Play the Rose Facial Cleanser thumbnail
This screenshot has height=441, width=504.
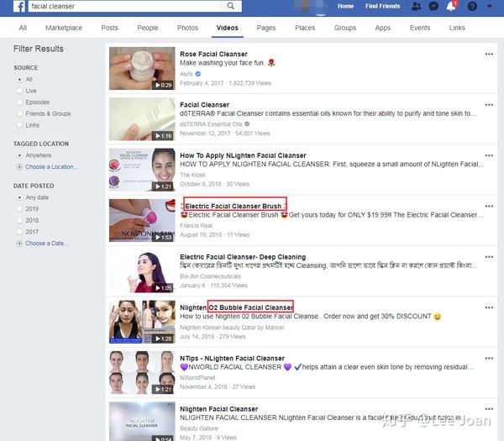click(142, 68)
